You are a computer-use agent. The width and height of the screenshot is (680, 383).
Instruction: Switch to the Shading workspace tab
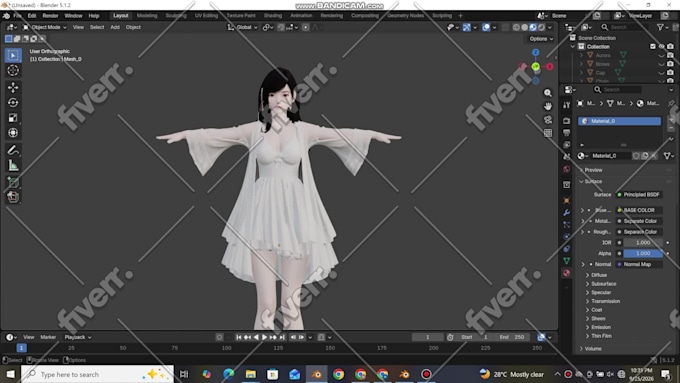(273, 16)
